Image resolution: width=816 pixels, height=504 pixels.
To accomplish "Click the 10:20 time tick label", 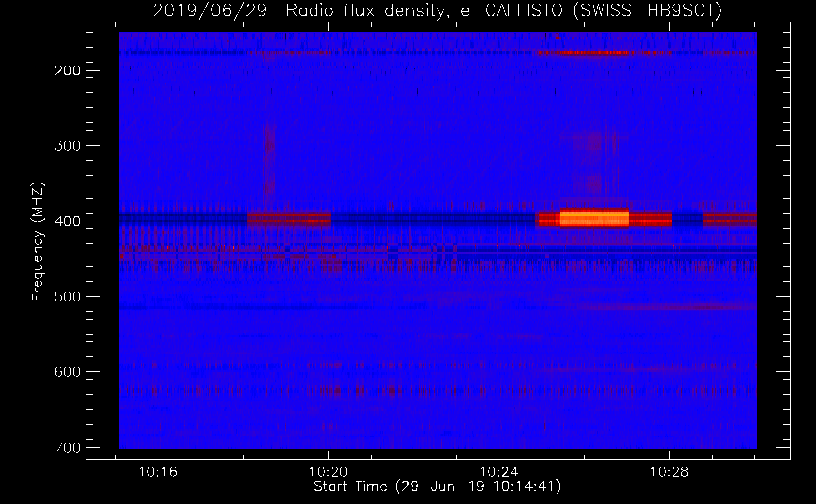I will click(328, 472).
